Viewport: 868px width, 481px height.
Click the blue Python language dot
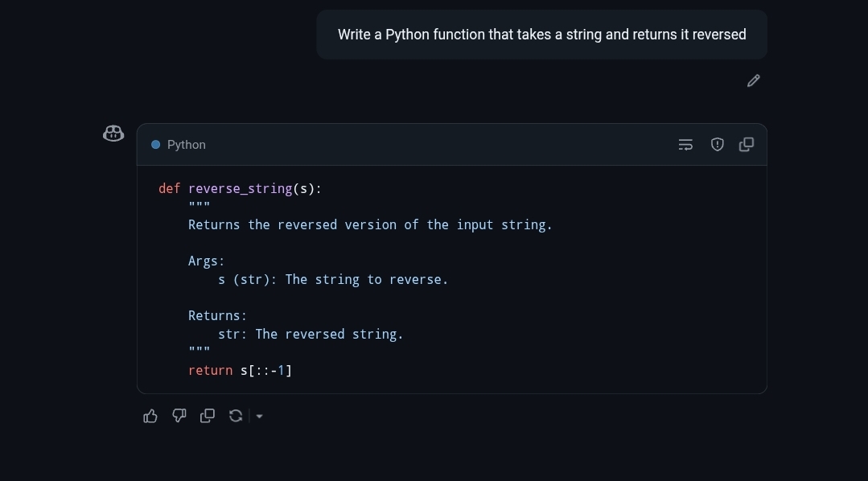coord(155,145)
